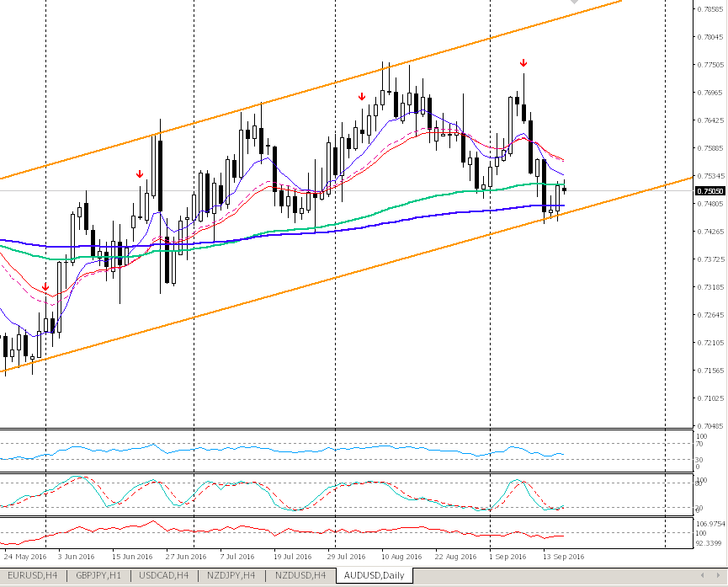Click the 0.74265 price scale label
Image resolution: width=728 pixels, height=587 pixels.
click(x=710, y=232)
